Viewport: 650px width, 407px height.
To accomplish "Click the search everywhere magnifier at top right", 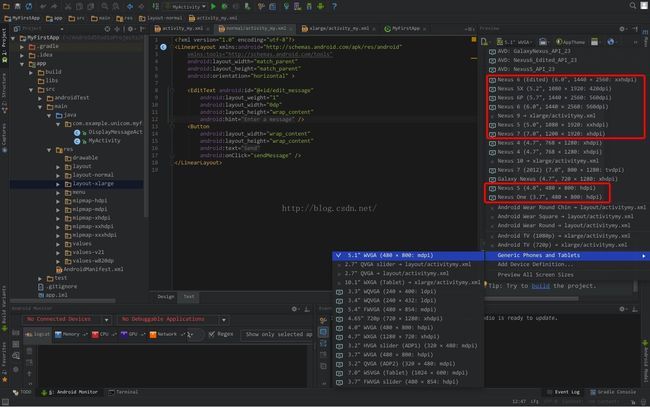I will click(633, 5).
